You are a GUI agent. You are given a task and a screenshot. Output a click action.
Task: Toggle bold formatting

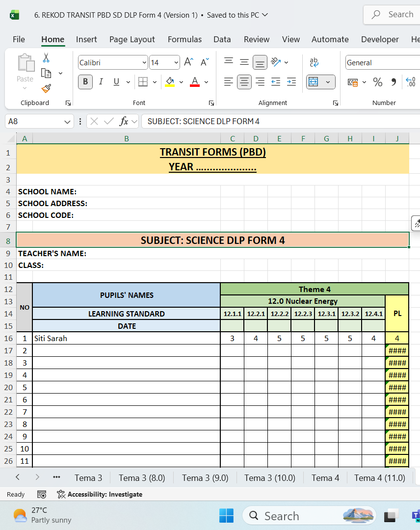coord(85,81)
